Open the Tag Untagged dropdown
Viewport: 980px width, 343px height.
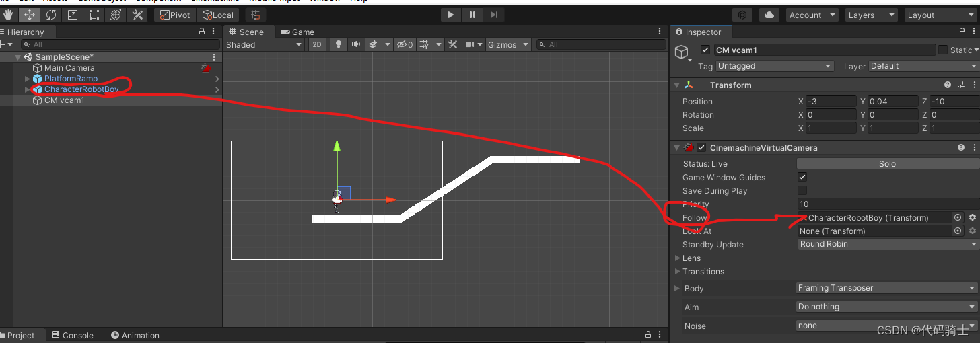(775, 66)
